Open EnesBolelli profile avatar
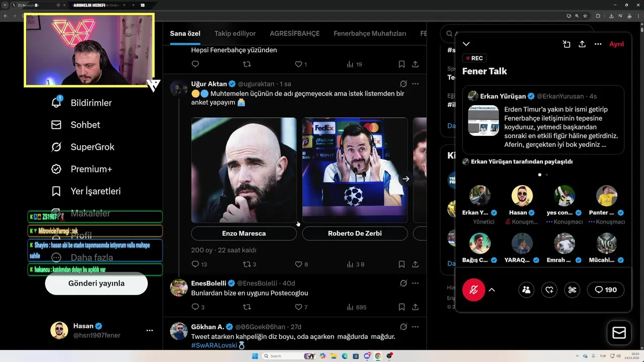 point(179,288)
